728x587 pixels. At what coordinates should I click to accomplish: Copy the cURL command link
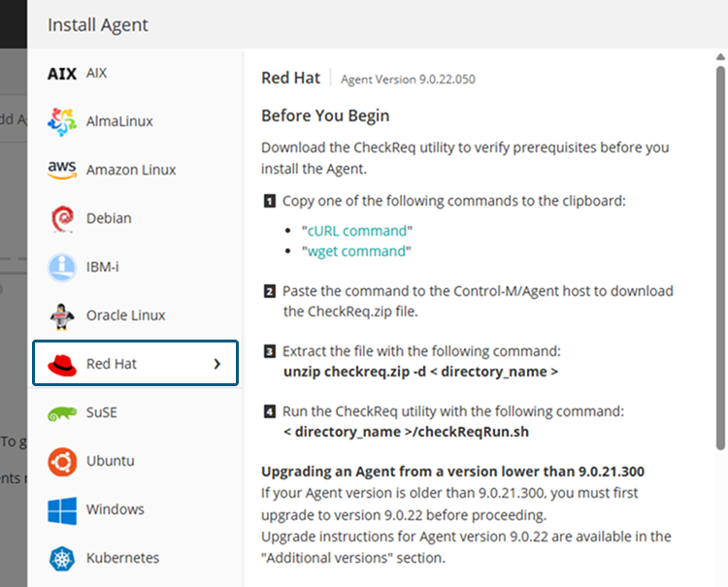tap(357, 231)
